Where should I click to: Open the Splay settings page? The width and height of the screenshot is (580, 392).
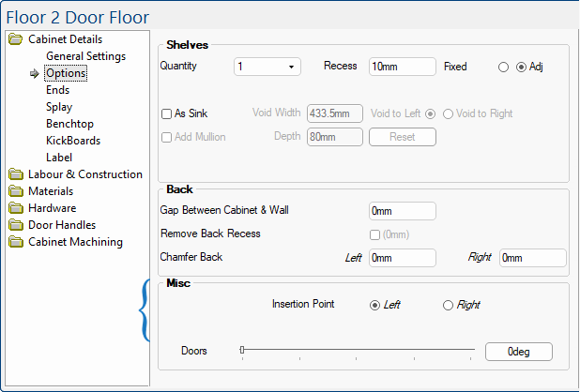click(x=59, y=107)
